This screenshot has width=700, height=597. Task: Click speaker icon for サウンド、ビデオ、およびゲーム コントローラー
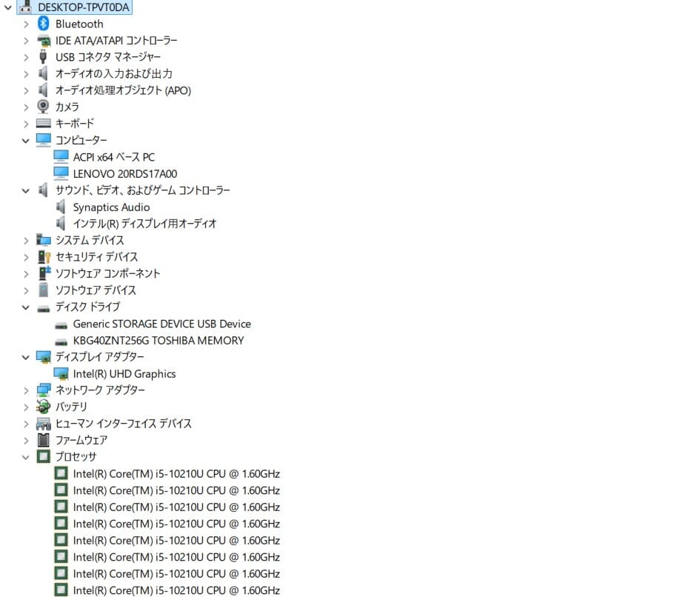pos(43,190)
